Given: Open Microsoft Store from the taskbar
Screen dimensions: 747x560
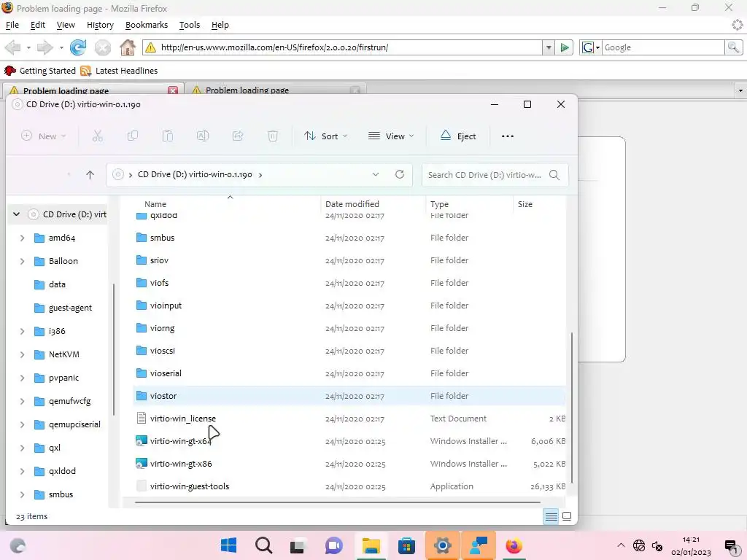Looking at the screenshot, I should click(x=406, y=545).
